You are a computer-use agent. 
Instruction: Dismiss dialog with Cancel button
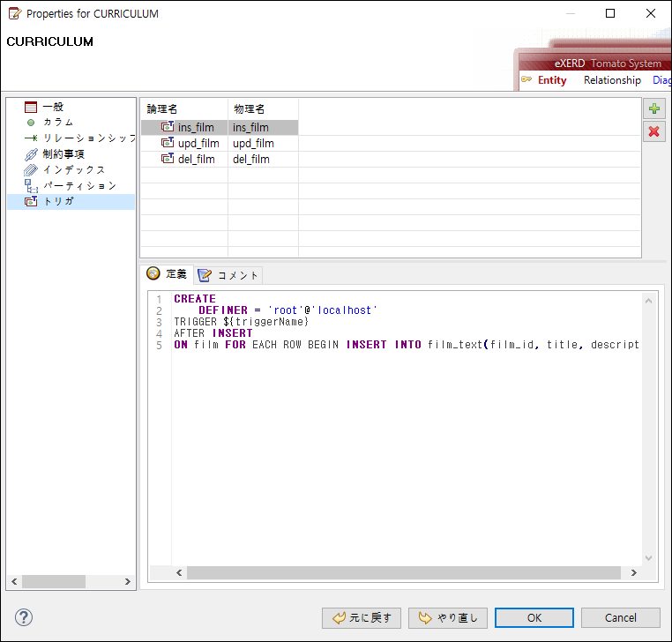(x=621, y=618)
